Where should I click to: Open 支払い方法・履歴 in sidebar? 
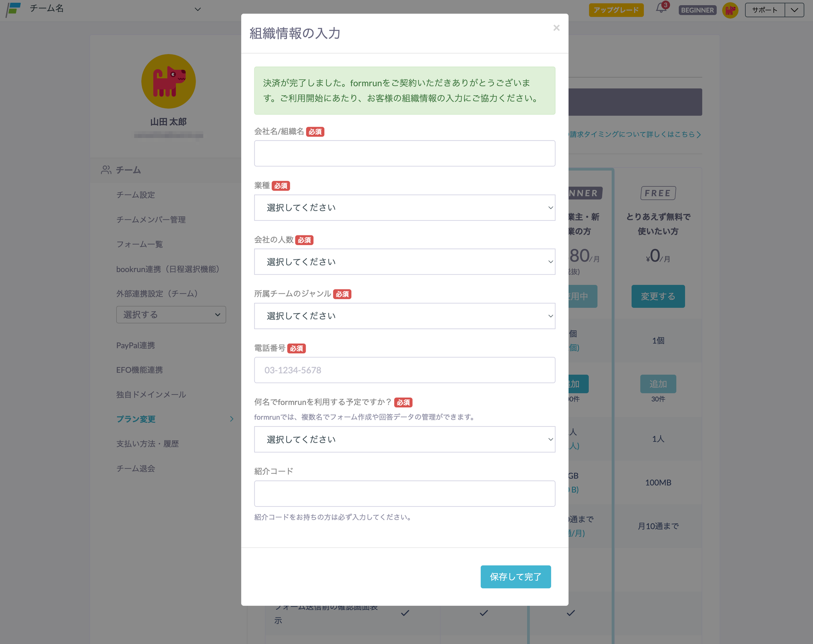[x=147, y=444]
